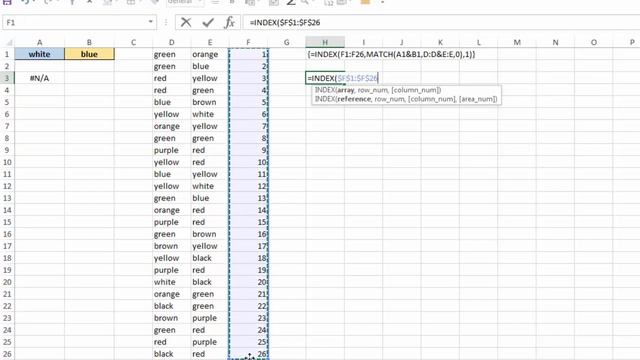Select column K header
640x360 pixels.
click(440, 42)
